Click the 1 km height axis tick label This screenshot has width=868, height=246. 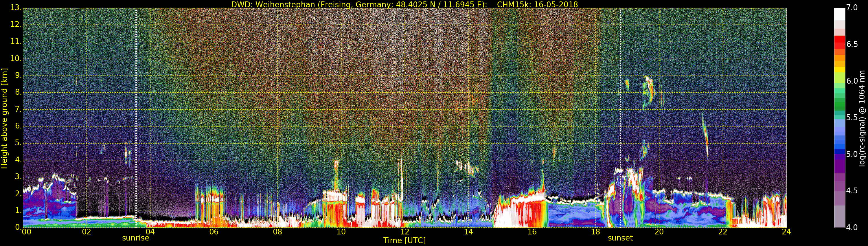coord(18,211)
